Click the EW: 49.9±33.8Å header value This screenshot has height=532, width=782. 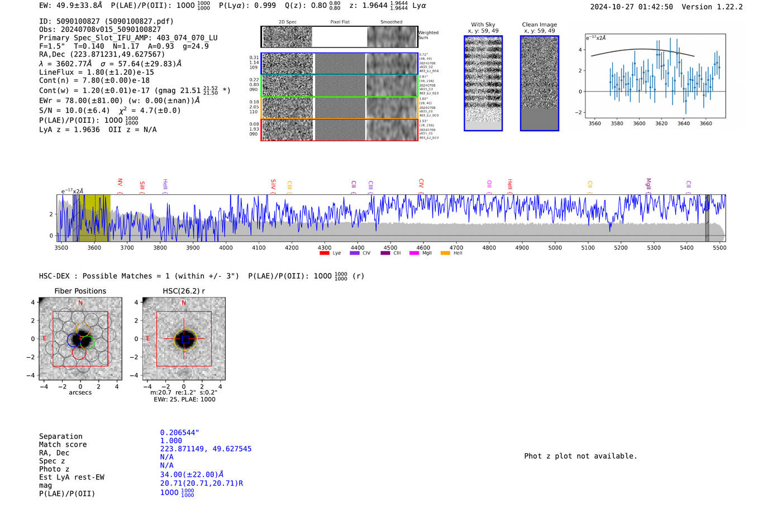click(71, 6)
